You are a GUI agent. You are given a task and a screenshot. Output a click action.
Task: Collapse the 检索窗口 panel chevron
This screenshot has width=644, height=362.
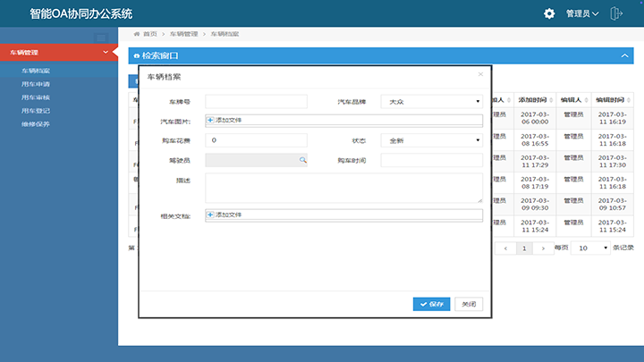coord(624,55)
